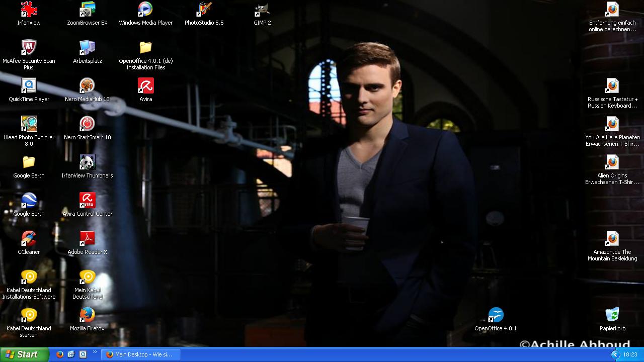Open the OpenOffice 4.0.1 desktop shortcut
Viewport: 644px width, 362px height.
point(496,315)
